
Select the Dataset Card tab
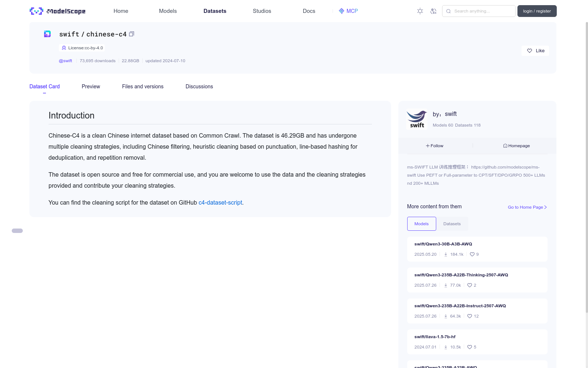pos(44,86)
